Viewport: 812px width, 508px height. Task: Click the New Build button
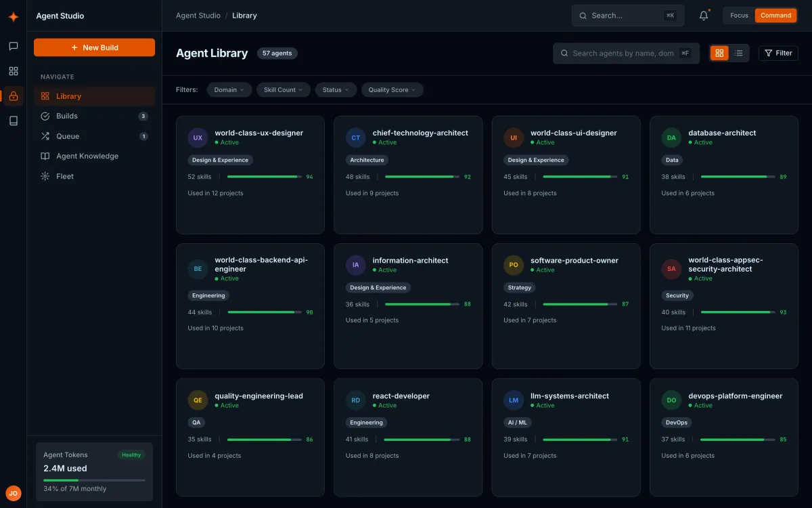pyautogui.click(x=94, y=47)
